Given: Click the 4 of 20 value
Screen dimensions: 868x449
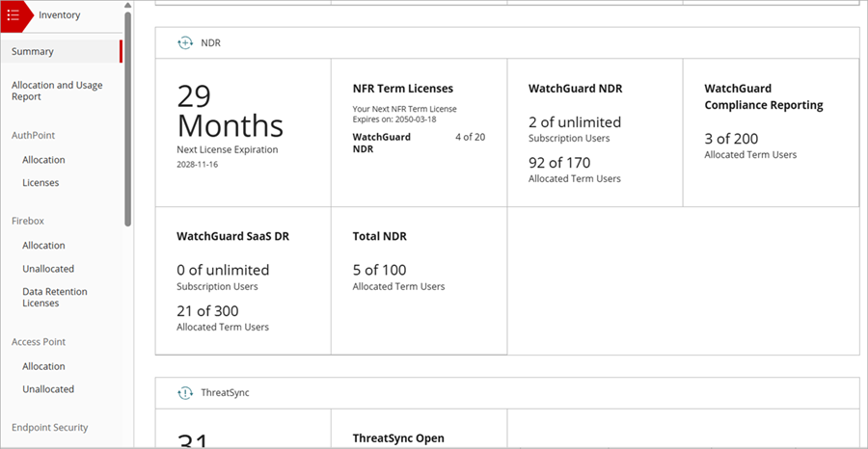Looking at the screenshot, I should (x=471, y=137).
